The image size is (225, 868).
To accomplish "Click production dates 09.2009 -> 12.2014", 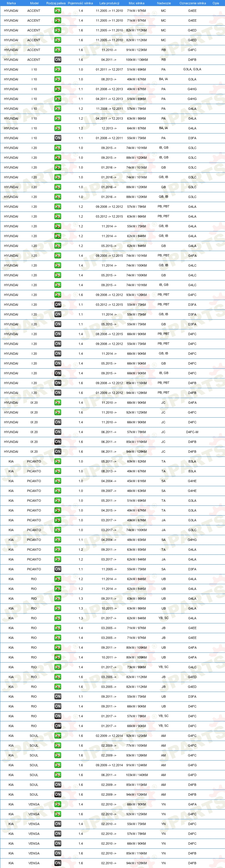I will tap(109, 765).
